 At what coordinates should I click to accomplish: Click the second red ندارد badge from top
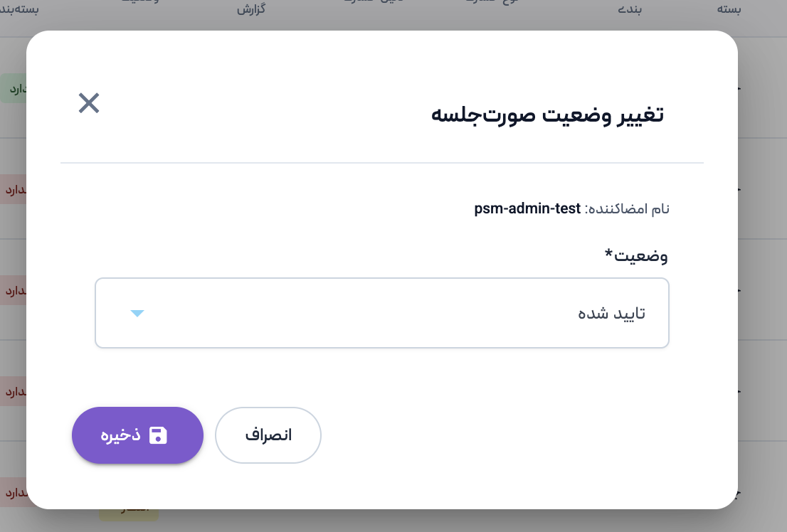(x=14, y=291)
